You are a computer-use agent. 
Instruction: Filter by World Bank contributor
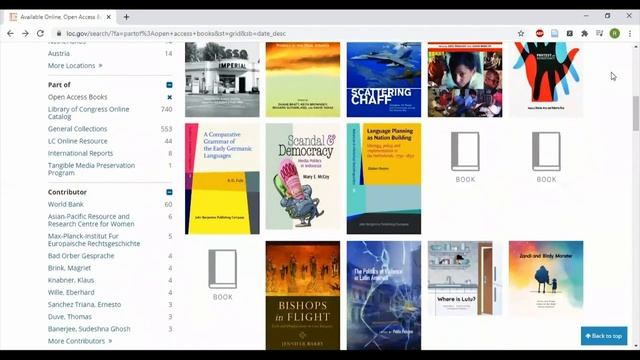coord(66,204)
